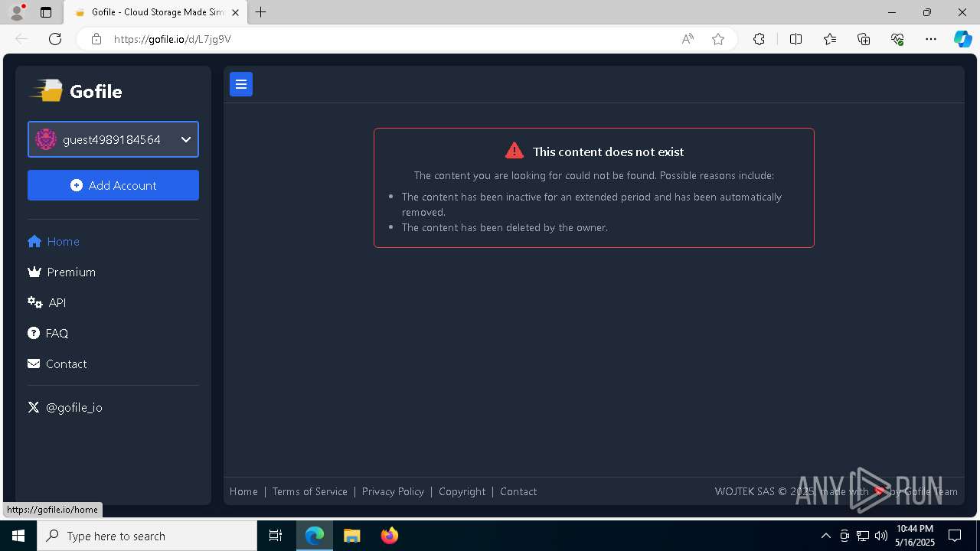980x551 pixels.
Task: Open Firefox from taskbar
Action: (x=390, y=536)
